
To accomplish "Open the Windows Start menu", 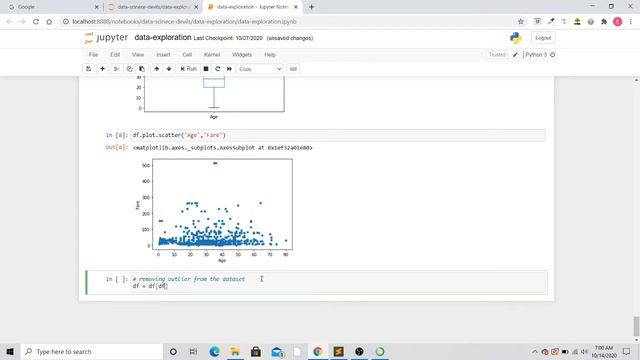I will (x=10, y=351).
